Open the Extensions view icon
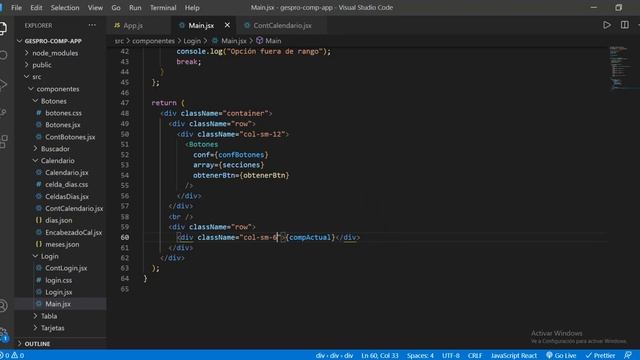 (x=3, y=141)
